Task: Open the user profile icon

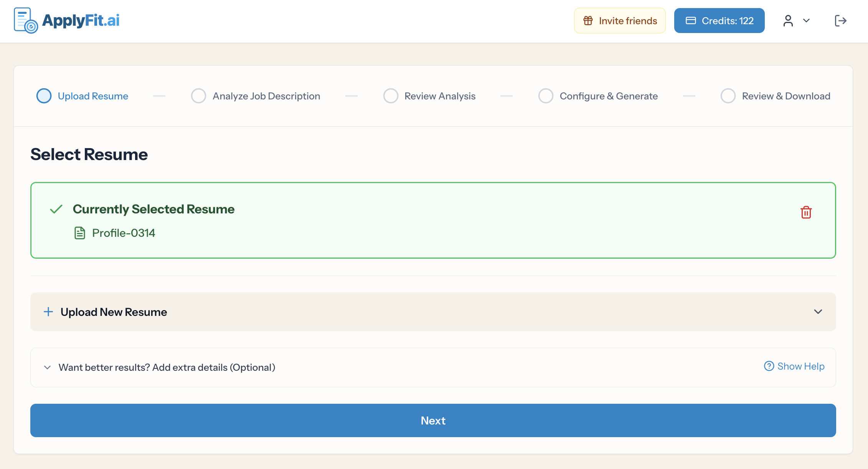Action: pos(788,21)
